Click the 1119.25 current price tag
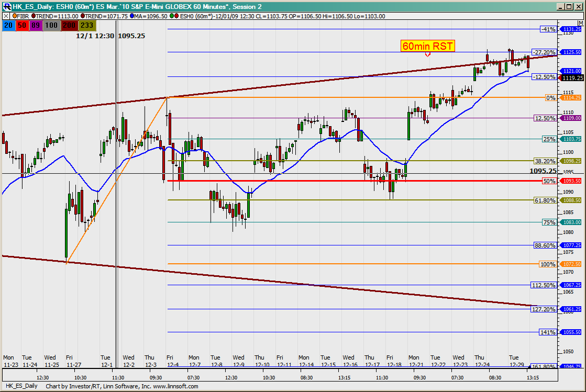The image size is (586, 392). point(572,78)
